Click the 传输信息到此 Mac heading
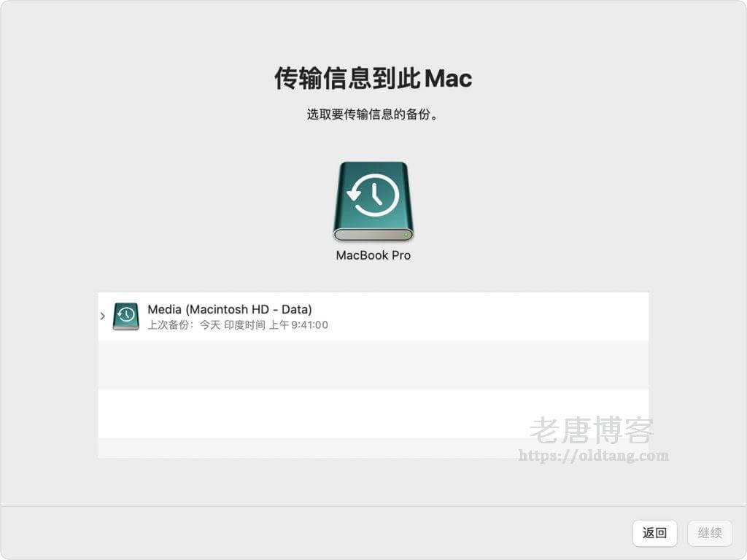The width and height of the screenshot is (747, 560). click(373, 78)
